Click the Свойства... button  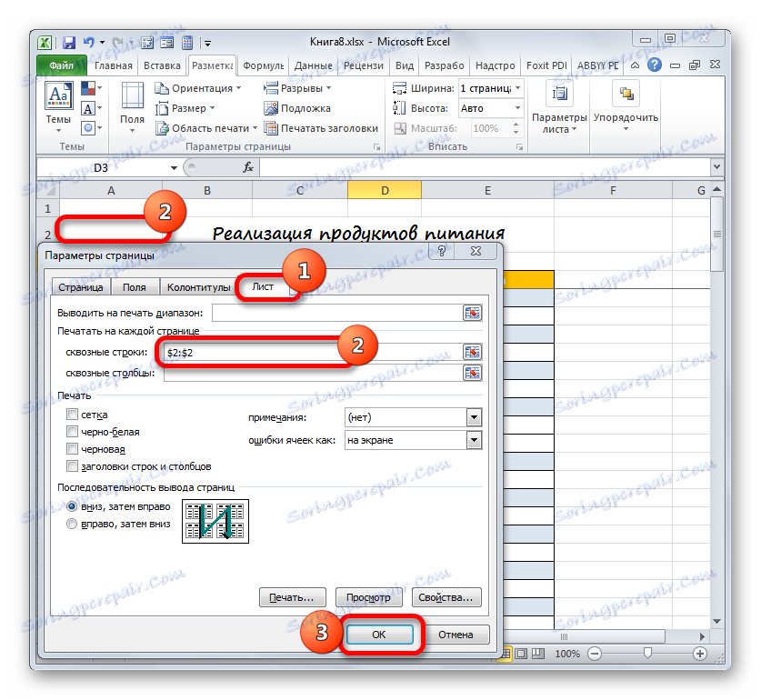(x=446, y=597)
